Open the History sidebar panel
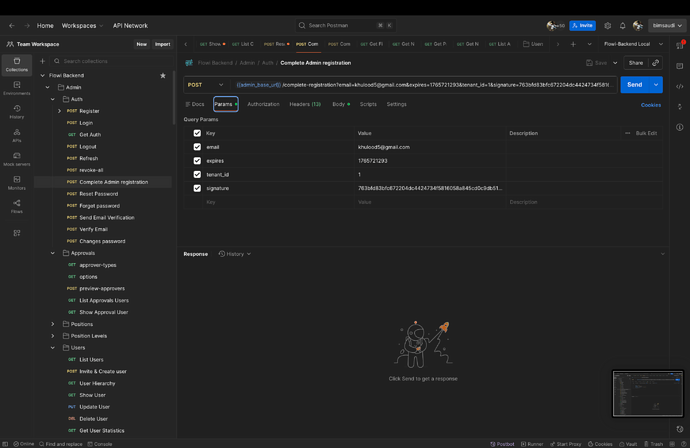Image resolution: width=690 pixels, height=448 pixels. [17, 111]
